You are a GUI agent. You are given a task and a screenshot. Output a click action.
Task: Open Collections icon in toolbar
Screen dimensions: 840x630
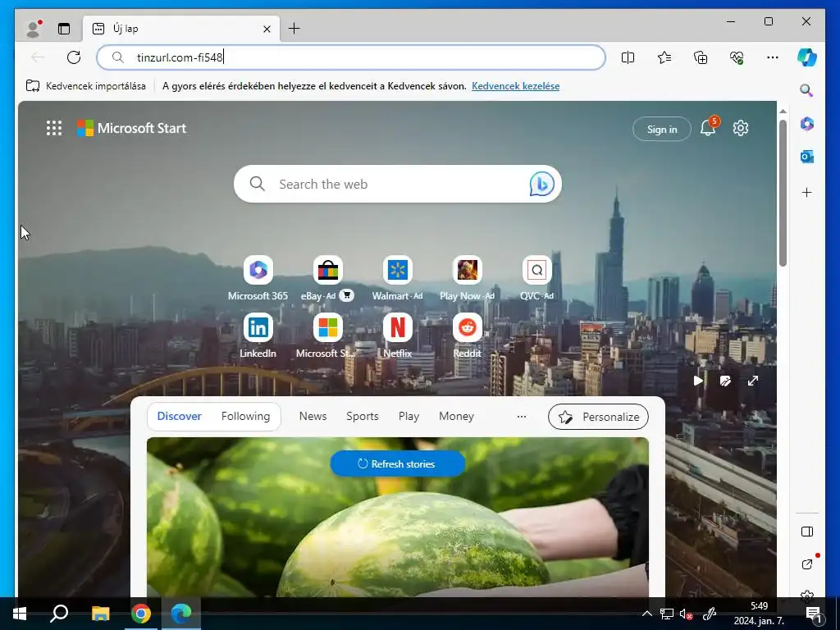pos(701,57)
